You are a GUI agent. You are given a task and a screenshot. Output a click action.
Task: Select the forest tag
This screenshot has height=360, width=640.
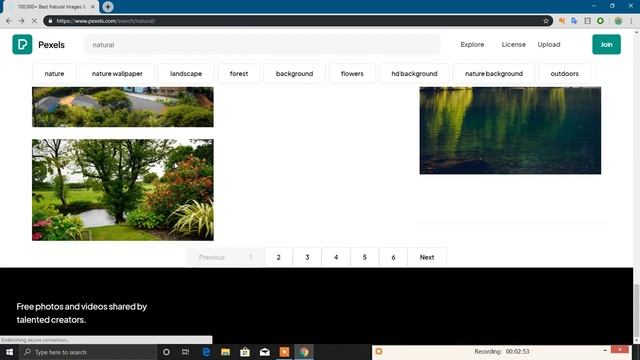coord(239,73)
